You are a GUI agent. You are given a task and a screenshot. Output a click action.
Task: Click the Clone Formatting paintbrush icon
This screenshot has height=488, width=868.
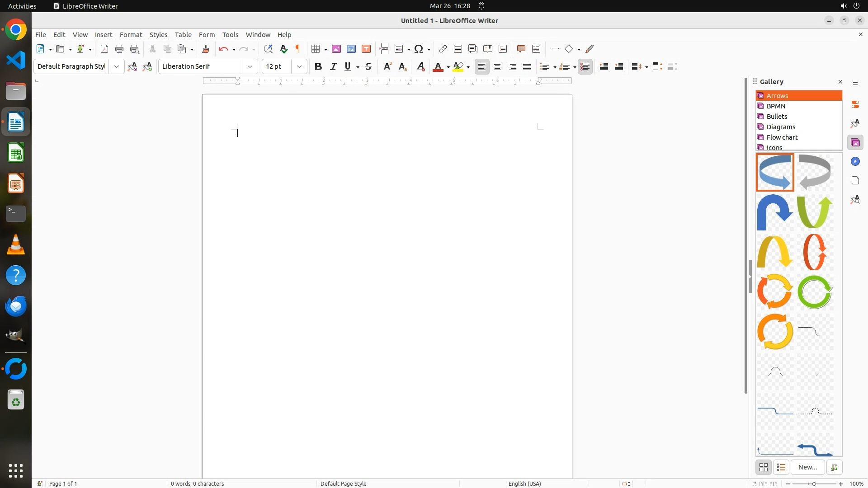coord(206,49)
